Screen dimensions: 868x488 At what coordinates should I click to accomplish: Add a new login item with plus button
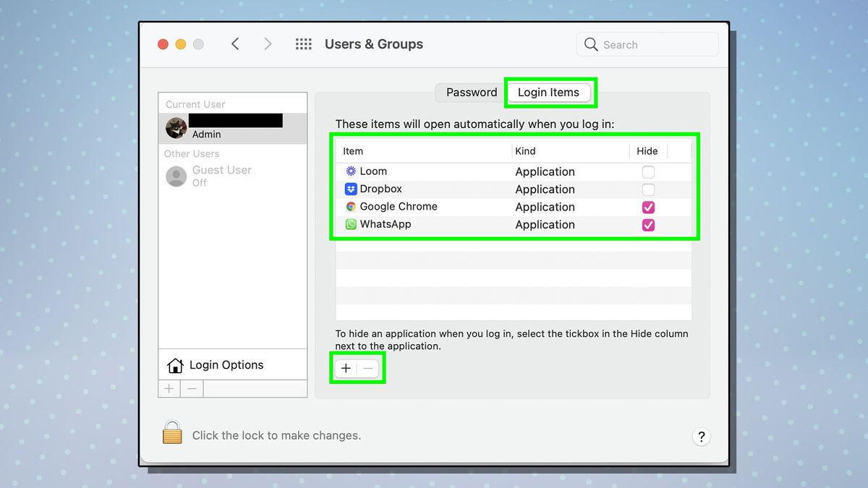click(x=346, y=368)
